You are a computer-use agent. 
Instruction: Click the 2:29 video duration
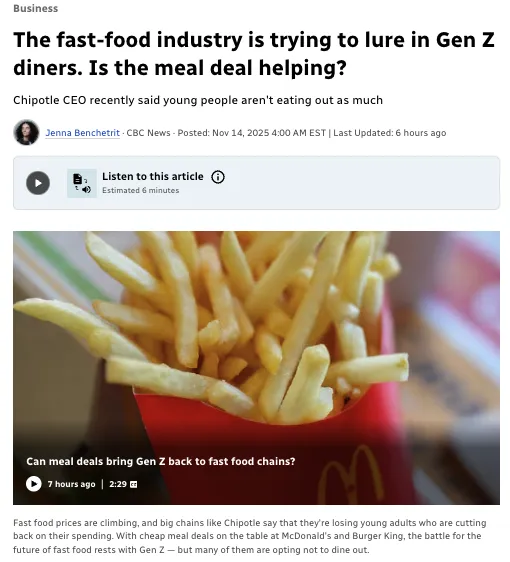point(118,484)
